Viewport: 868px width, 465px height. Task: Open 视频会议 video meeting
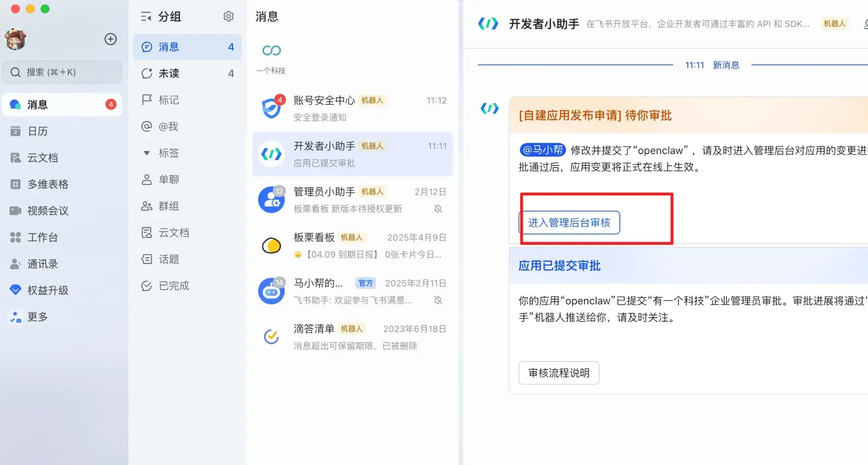click(x=47, y=211)
